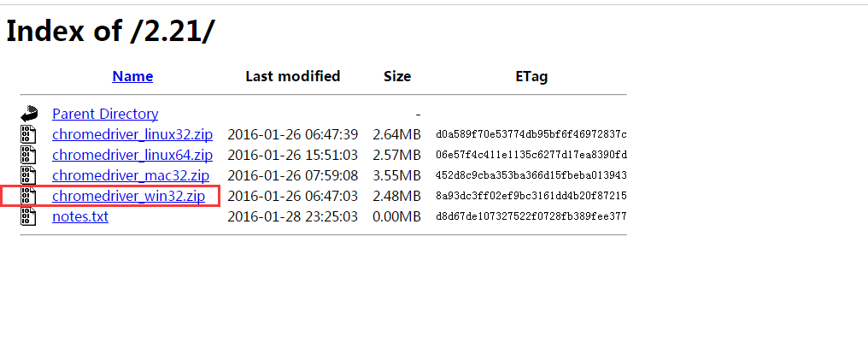Open the notes.txt file link
This screenshot has width=868, height=360.
click(x=80, y=216)
